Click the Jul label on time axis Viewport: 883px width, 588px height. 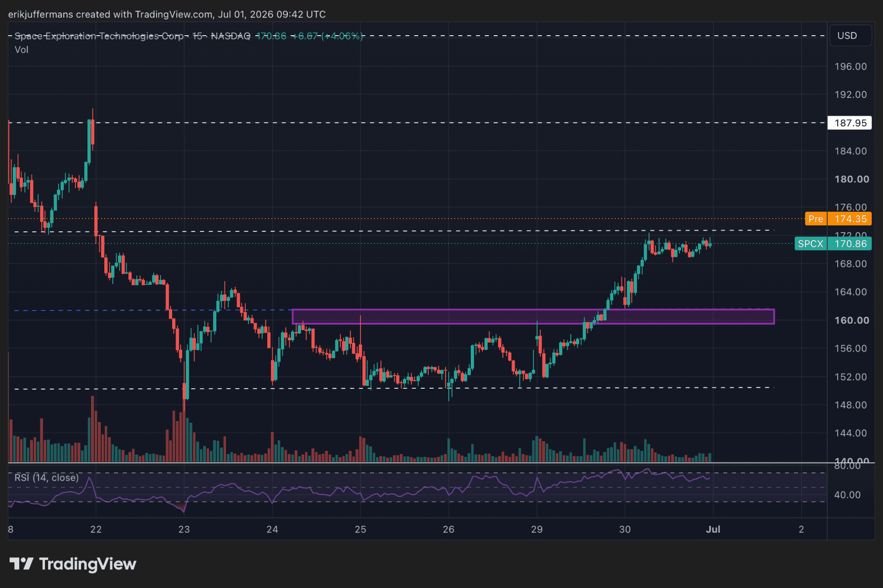tap(713, 529)
